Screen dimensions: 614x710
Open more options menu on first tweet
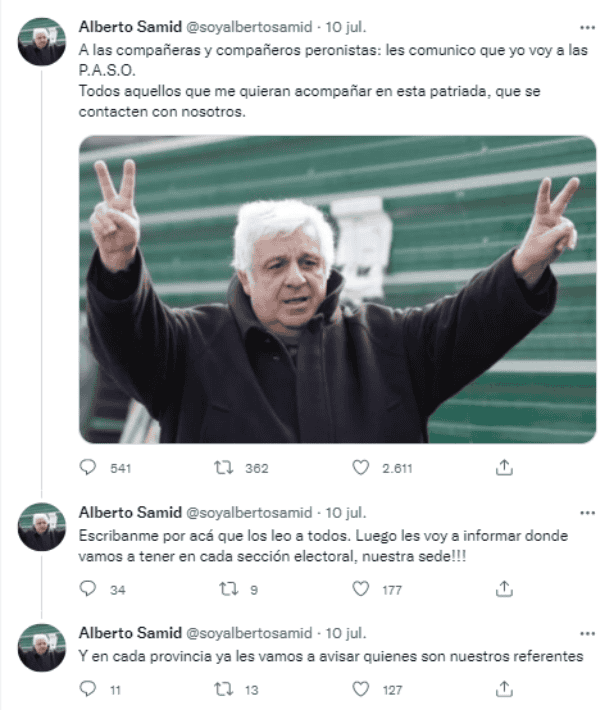click(587, 28)
